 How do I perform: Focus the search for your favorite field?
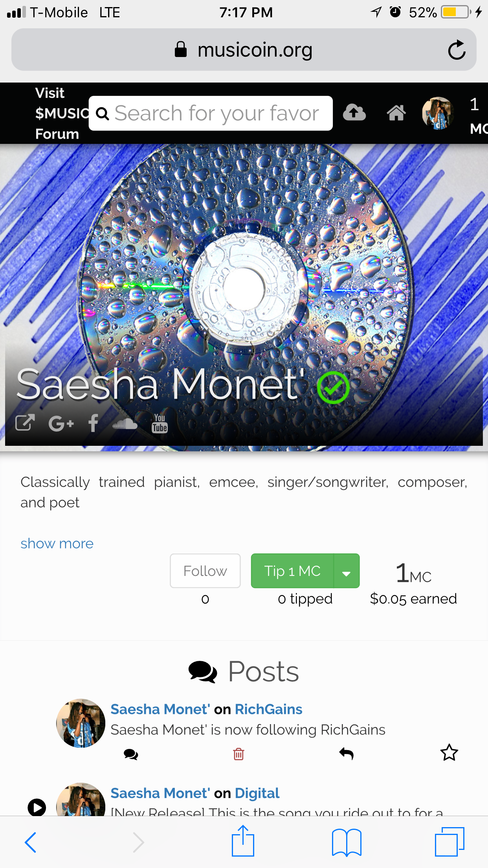211,113
